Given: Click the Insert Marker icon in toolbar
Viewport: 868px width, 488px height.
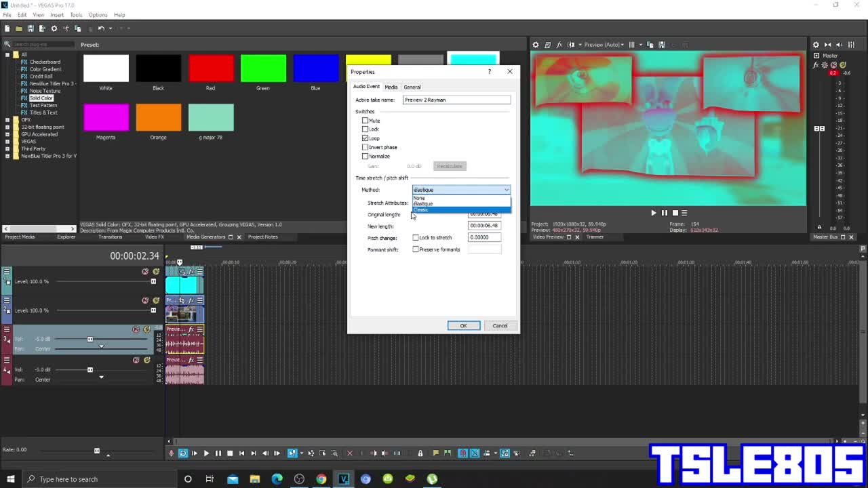Looking at the screenshot, I should [x=435, y=453].
